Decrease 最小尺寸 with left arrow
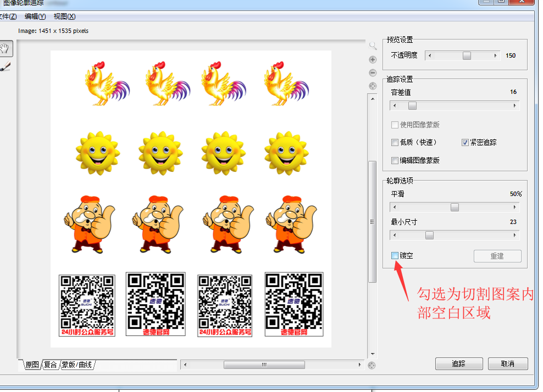 (x=395, y=236)
